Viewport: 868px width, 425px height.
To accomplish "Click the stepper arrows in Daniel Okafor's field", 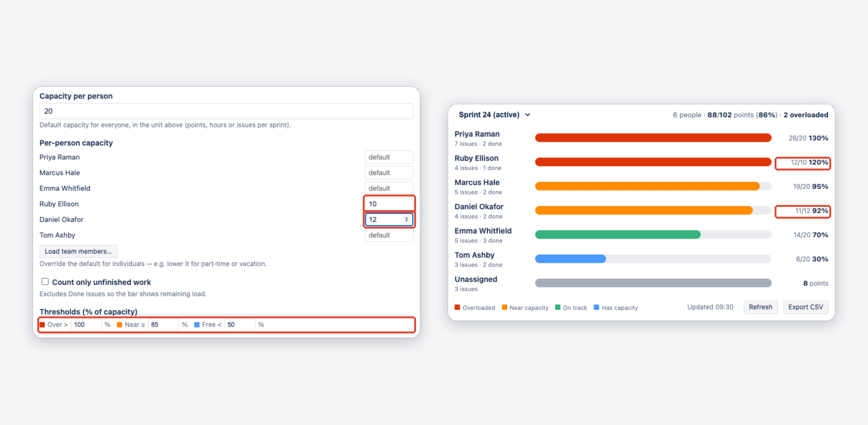I will (x=407, y=219).
